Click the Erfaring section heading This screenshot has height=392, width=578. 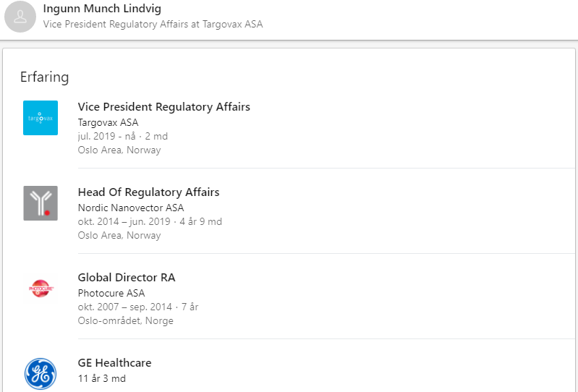[45, 77]
